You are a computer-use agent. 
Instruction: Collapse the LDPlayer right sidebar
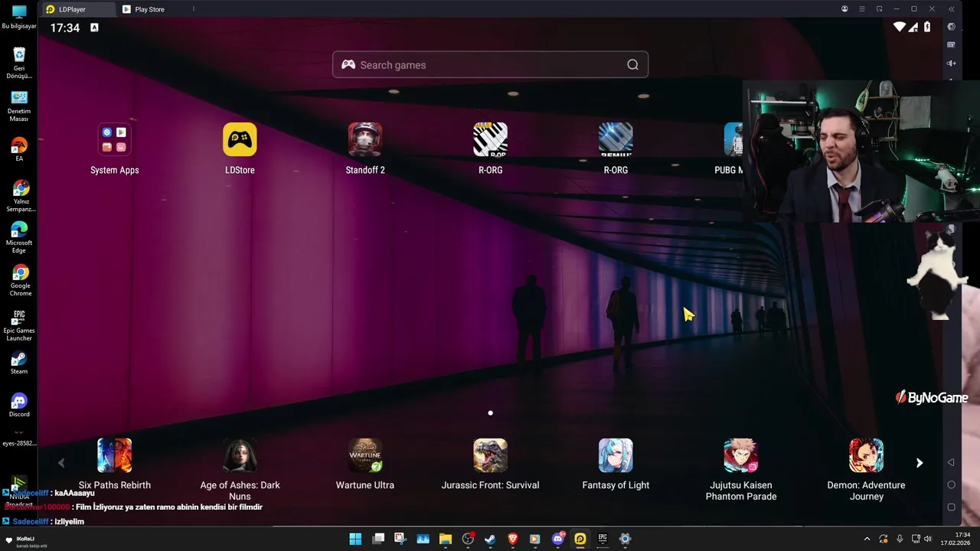(x=951, y=9)
